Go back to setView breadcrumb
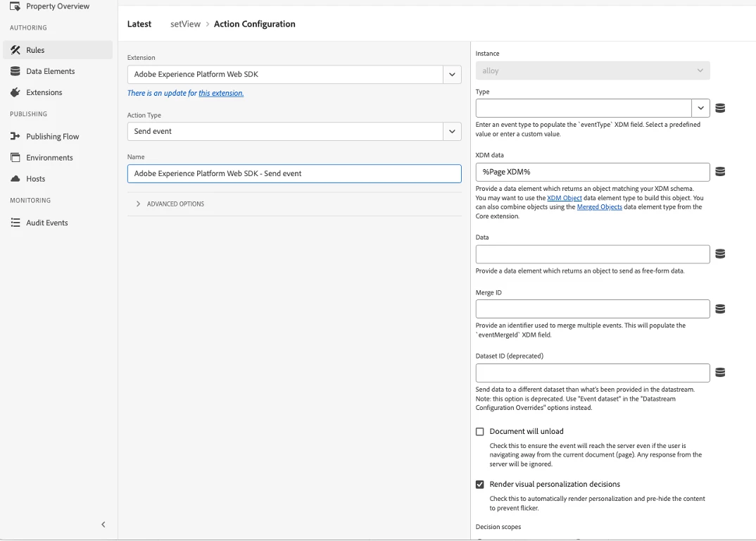The height and width of the screenshot is (541, 756). tap(185, 24)
